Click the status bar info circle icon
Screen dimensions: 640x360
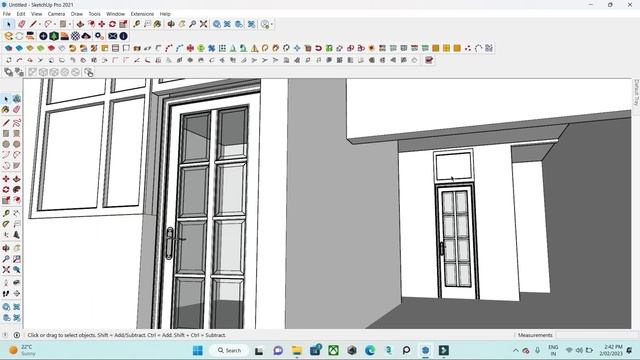click(x=17, y=335)
